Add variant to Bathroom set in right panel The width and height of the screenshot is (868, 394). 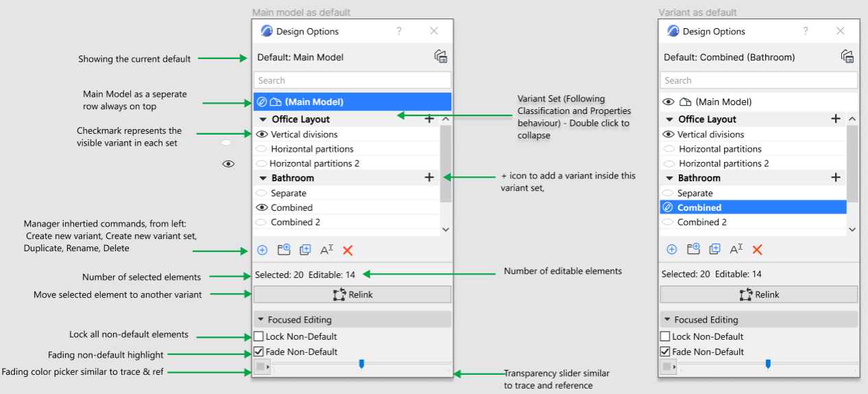(835, 178)
